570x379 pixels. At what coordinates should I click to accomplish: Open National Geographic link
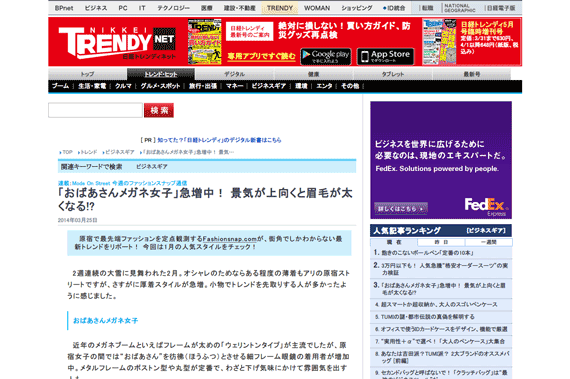459,8
